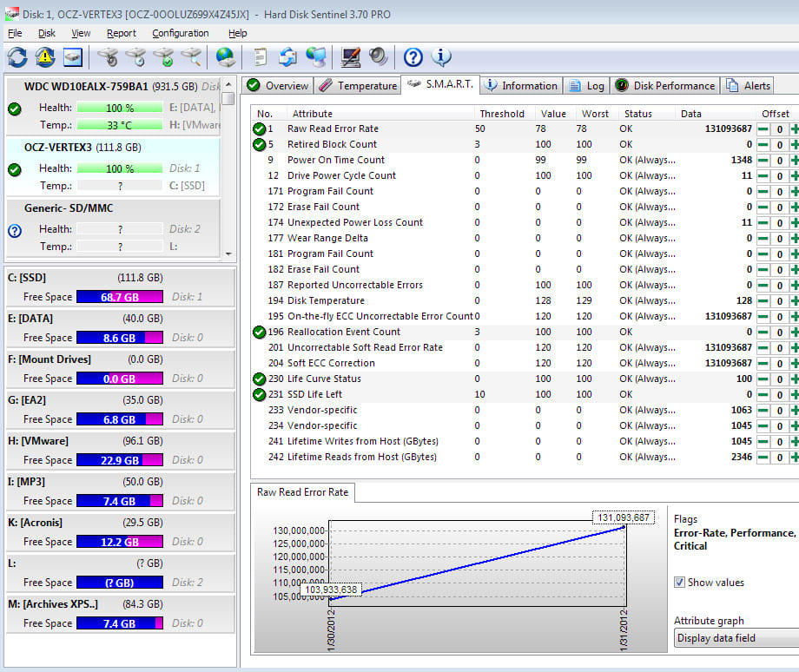799x672 pixels.
Task: Switch to the Temperature tab
Action: pyautogui.click(x=358, y=86)
